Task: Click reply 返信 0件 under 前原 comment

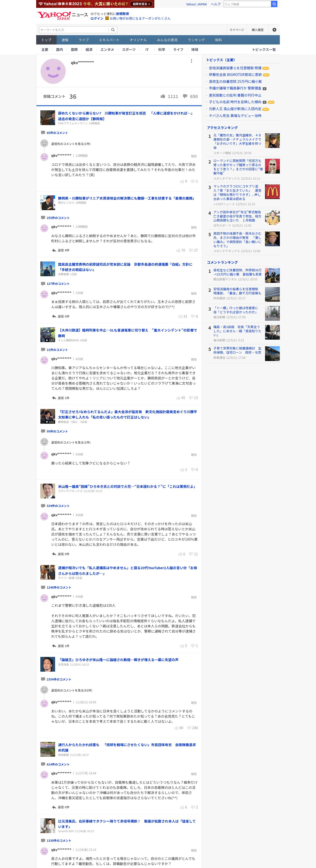Action: click(x=61, y=316)
